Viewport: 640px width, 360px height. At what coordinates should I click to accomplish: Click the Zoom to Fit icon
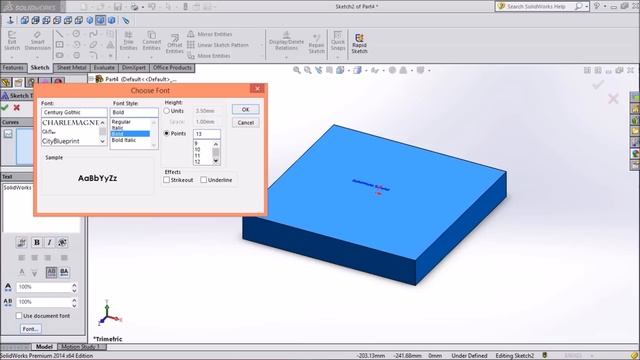tap(297, 70)
